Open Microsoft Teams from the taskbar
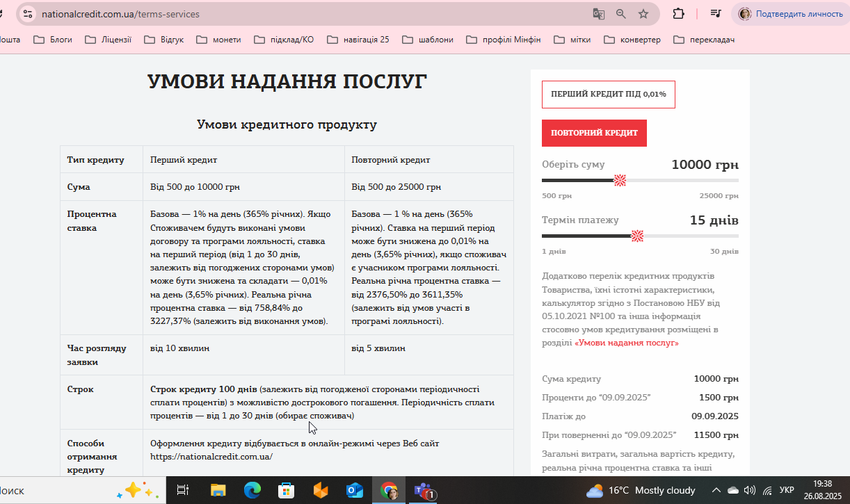Screen dimensions: 850x504 (424, 490)
